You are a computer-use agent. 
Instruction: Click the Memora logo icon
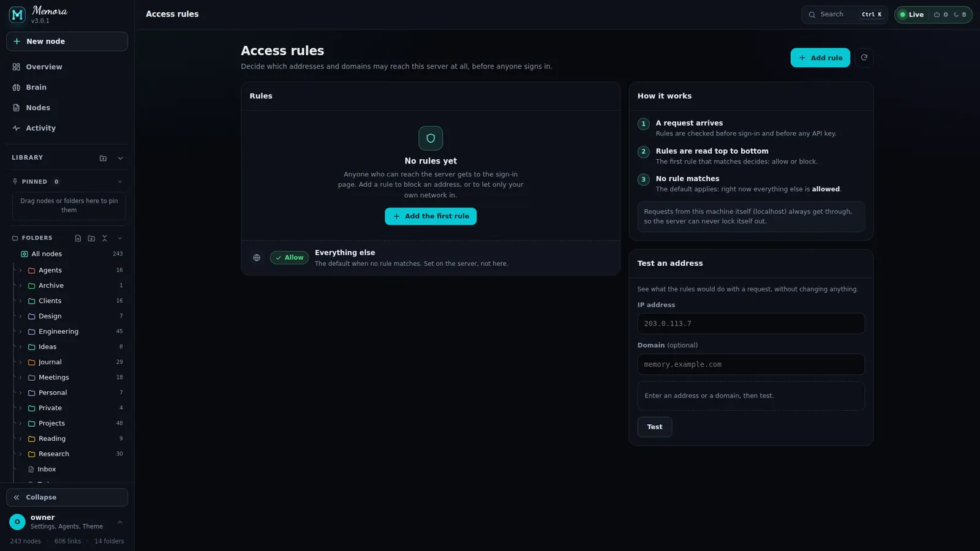tap(17, 15)
